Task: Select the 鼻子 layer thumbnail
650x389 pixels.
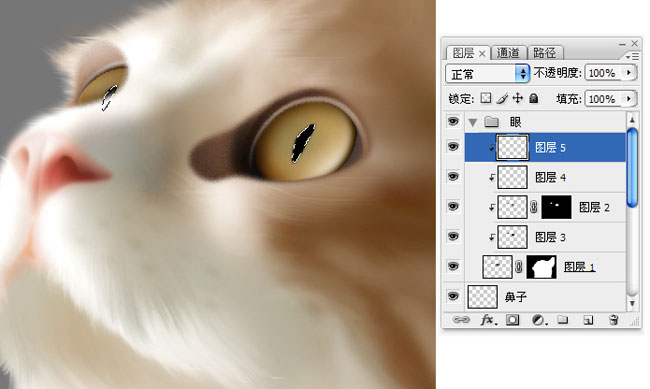Action: coord(483,297)
